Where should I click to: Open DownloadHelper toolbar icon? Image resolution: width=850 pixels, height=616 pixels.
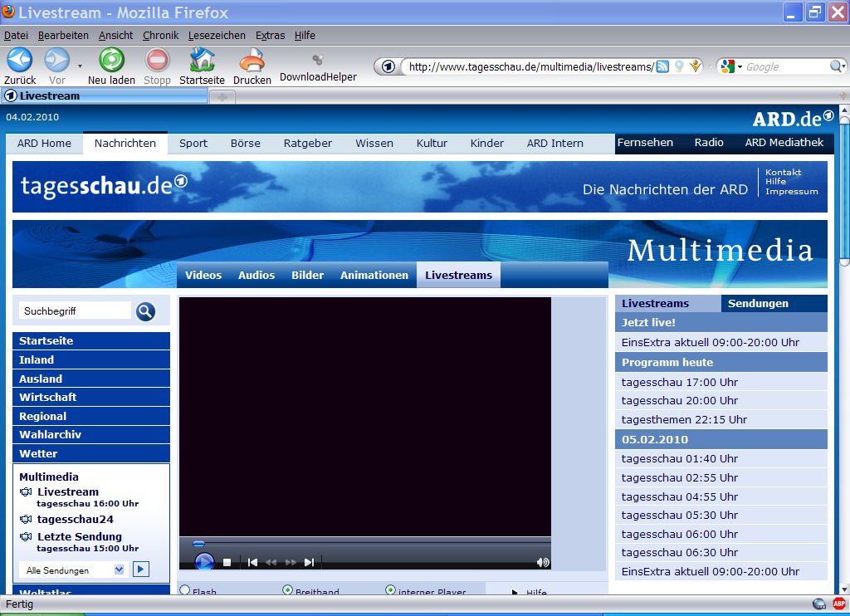tap(317, 60)
